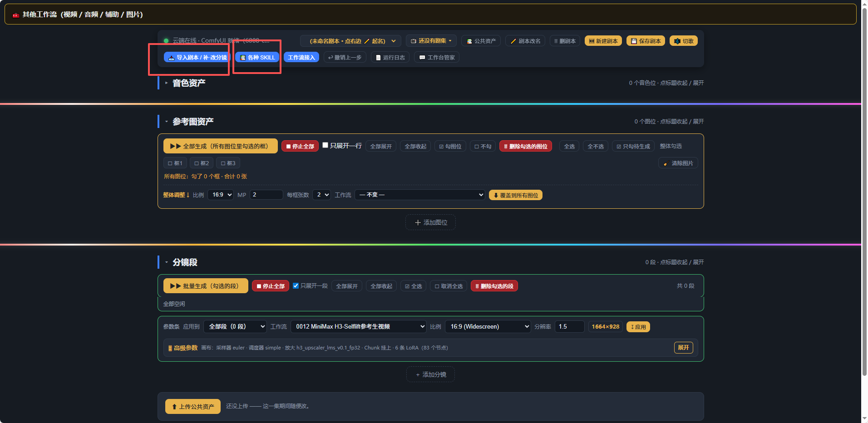Click 覆盖到所有图位 apply-down button

point(516,195)
